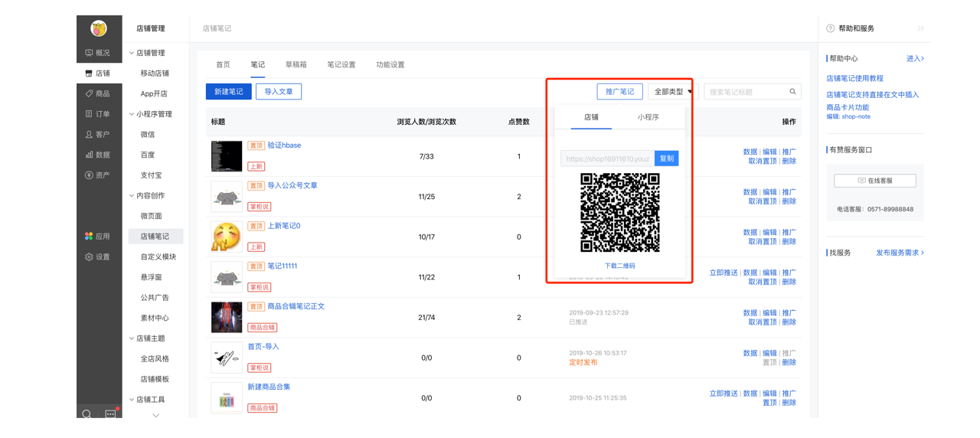Click the shop URL field in the popup

coord(608,159)
